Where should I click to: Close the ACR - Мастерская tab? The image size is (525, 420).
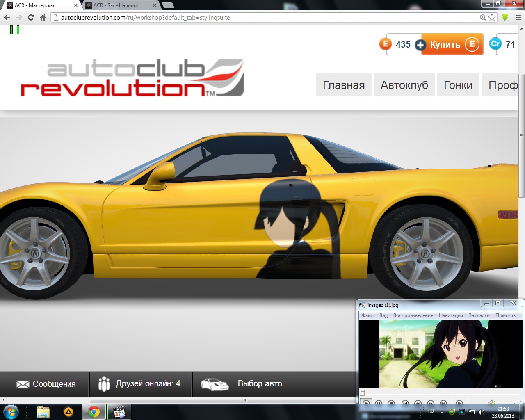75,5
